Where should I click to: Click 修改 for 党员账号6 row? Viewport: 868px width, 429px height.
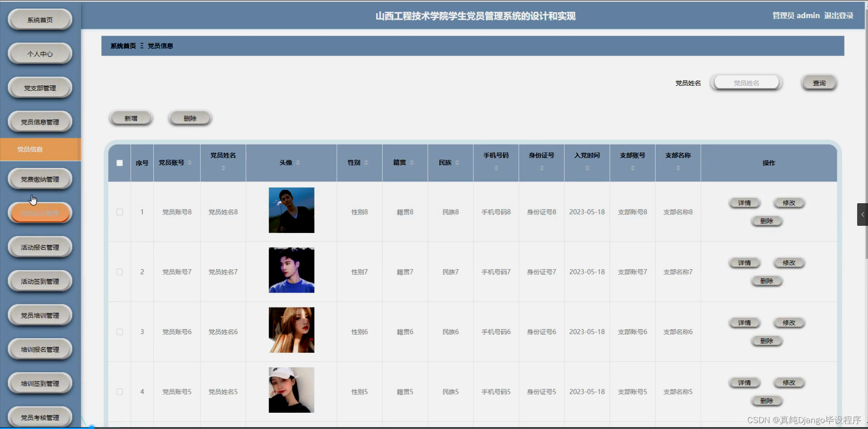click(x=789, y=323)
